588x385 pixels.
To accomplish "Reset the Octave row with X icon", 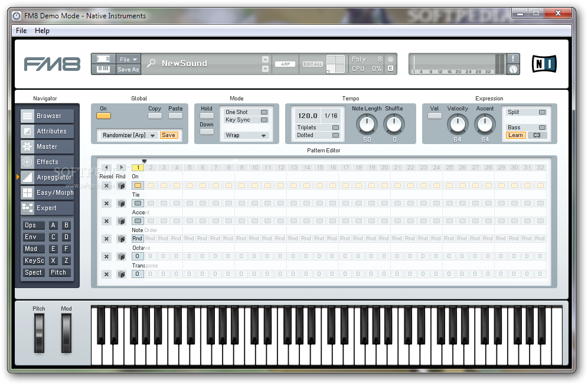I will point(106,257).
